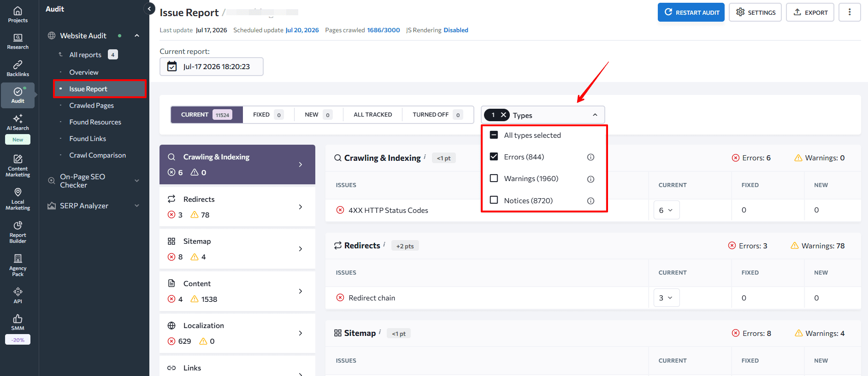Click the Scheduled update date Jul 20, 2026
The height and width of the screenshot is (376, 868).
pyautogui.click(x=302, y=30)
